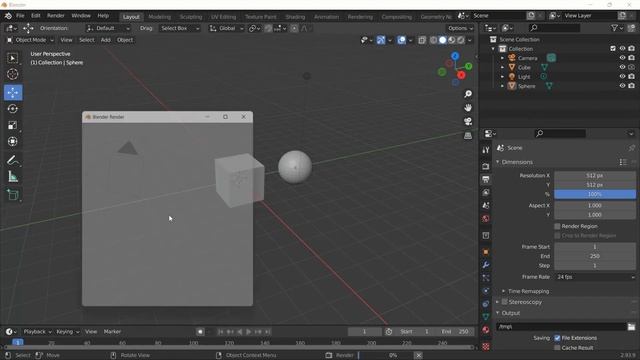Activate the Transform tool
Viewport: 640px width, 360px height.
click(13, 142)
